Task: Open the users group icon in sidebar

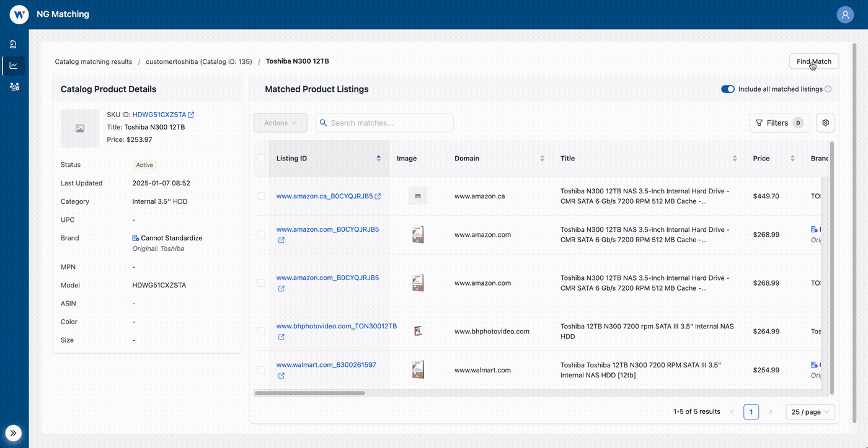Action: (x=14, y=87)
